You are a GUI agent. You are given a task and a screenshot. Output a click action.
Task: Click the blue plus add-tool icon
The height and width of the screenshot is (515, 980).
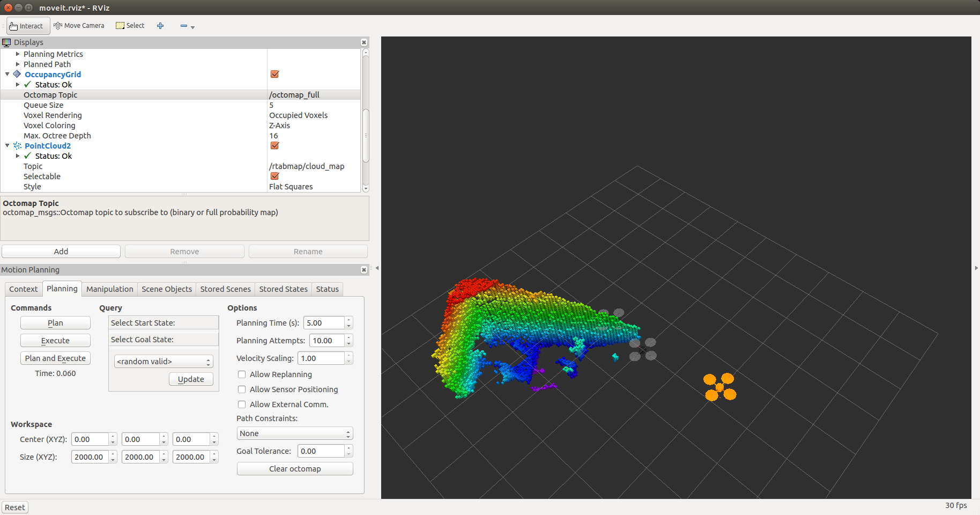(x=160, y=26)
